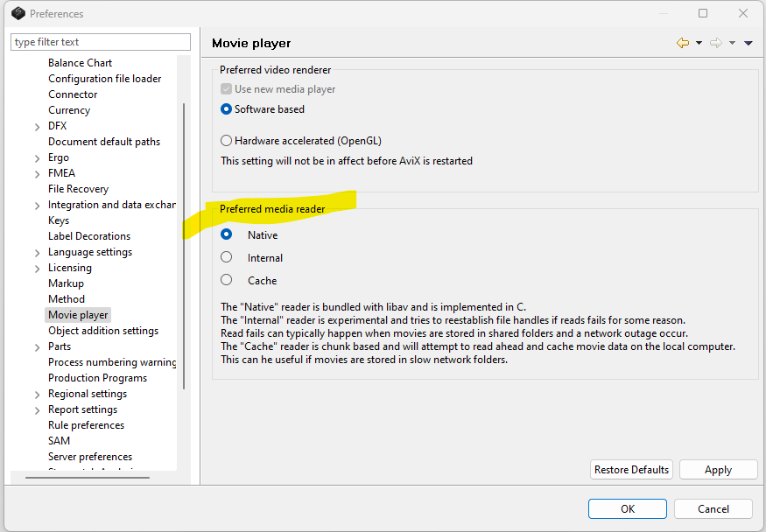Image resolution: width=766 pixels, height=532 pixels.
Task: Click the filter text search field
Action: click(101, 42)
